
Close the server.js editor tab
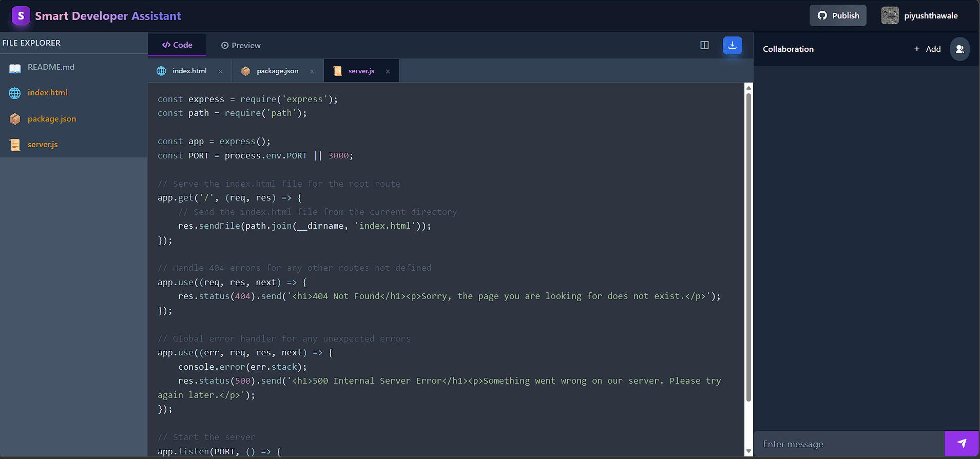point(388,71)
